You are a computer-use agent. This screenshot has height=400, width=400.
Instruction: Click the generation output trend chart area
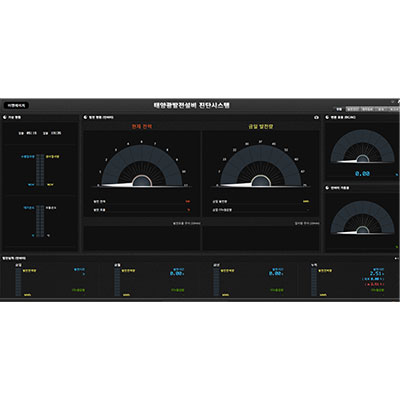[x=142, y=238]
